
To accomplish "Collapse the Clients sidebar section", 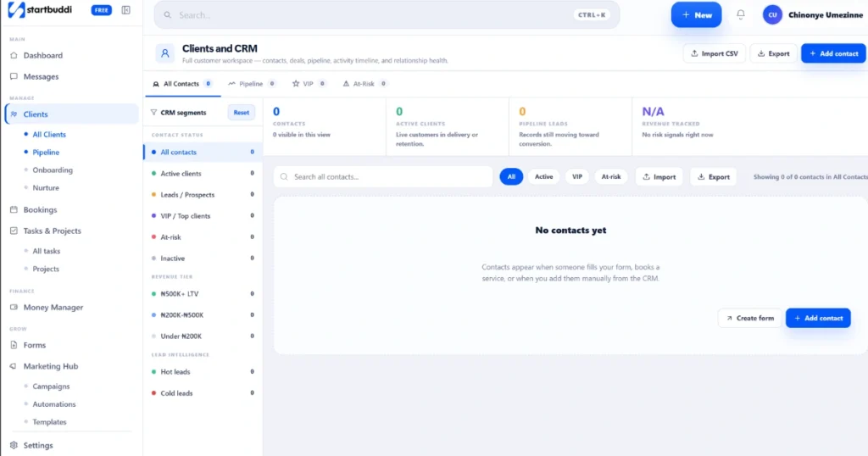I will point(36,114).
